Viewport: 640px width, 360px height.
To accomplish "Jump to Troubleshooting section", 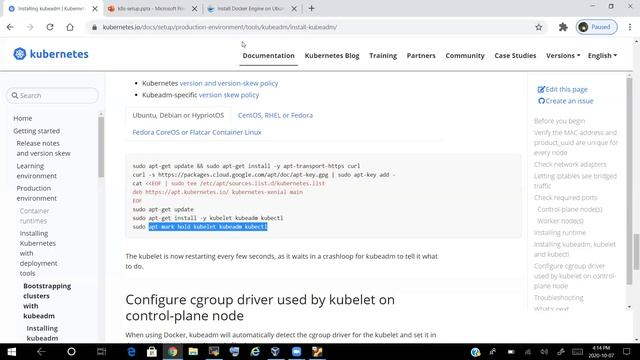I will [x=558, y=298].
